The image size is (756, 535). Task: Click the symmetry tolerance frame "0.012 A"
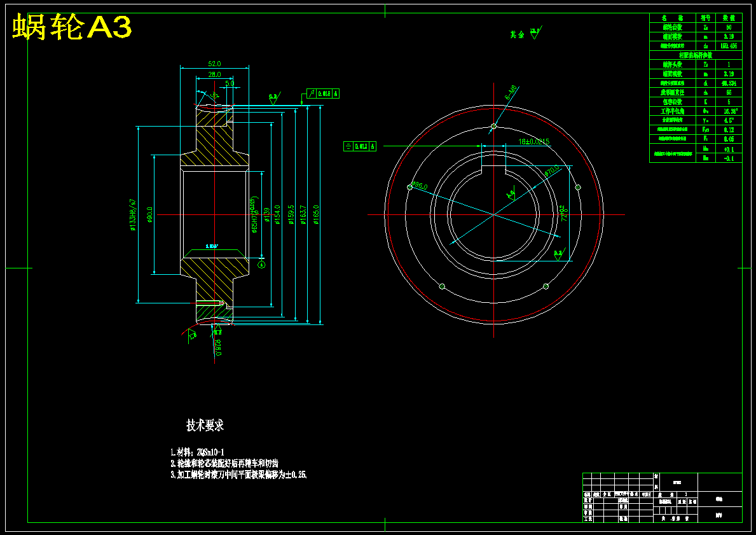(x=359, y=146)
